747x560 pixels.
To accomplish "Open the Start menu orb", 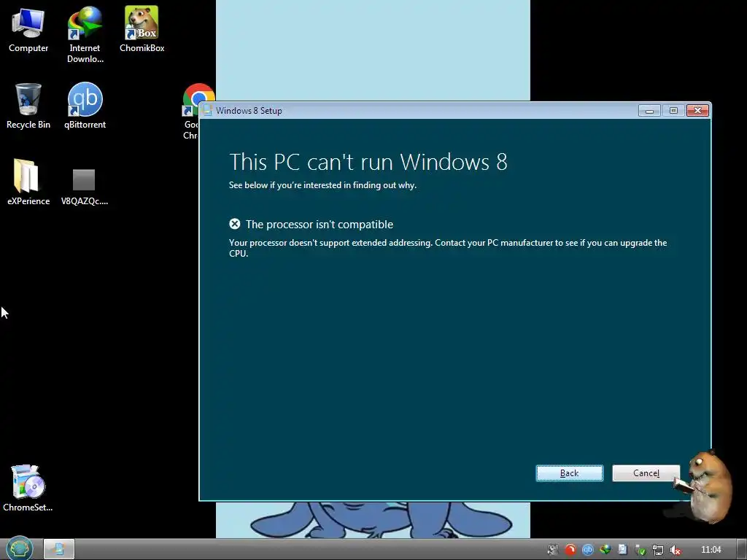I will coord(19,548).
